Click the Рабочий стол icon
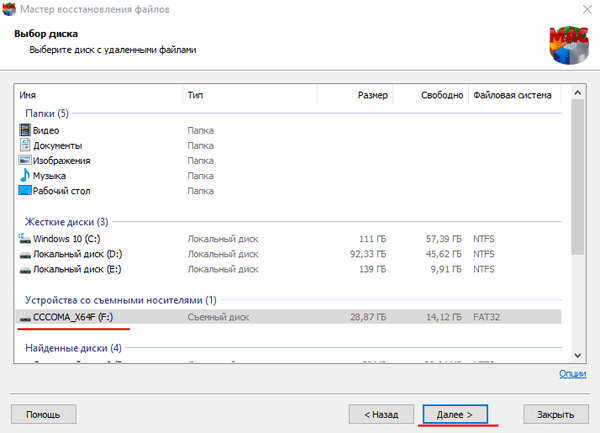This screenshot has width=600, height=433. pyautogui.click(x=25, y=190)
